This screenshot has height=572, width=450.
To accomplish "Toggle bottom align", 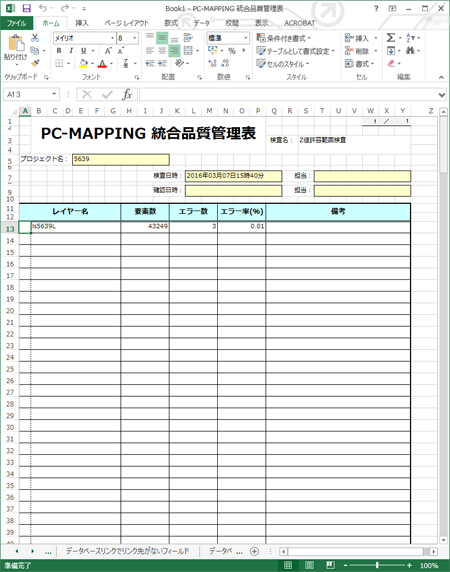I will 175,38.
